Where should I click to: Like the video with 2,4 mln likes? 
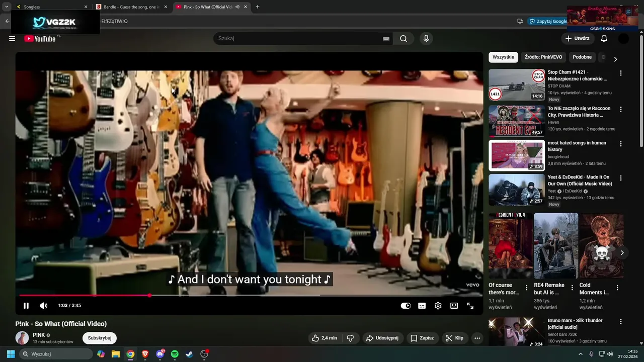click(x=324, y=338)
